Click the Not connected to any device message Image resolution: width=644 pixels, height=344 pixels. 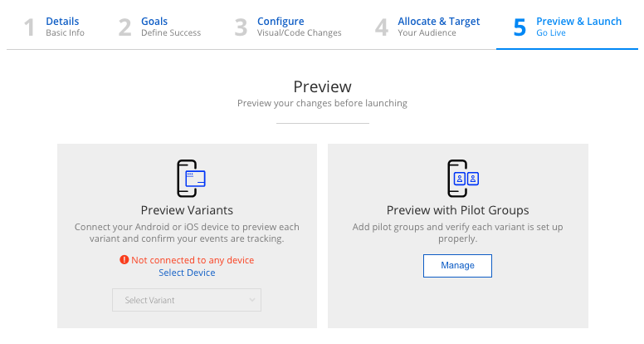pos(193,260)
